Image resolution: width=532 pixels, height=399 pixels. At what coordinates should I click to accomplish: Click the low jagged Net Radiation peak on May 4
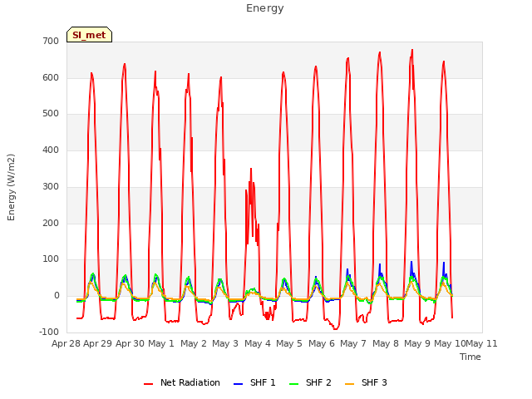click(x=251, y=169)
